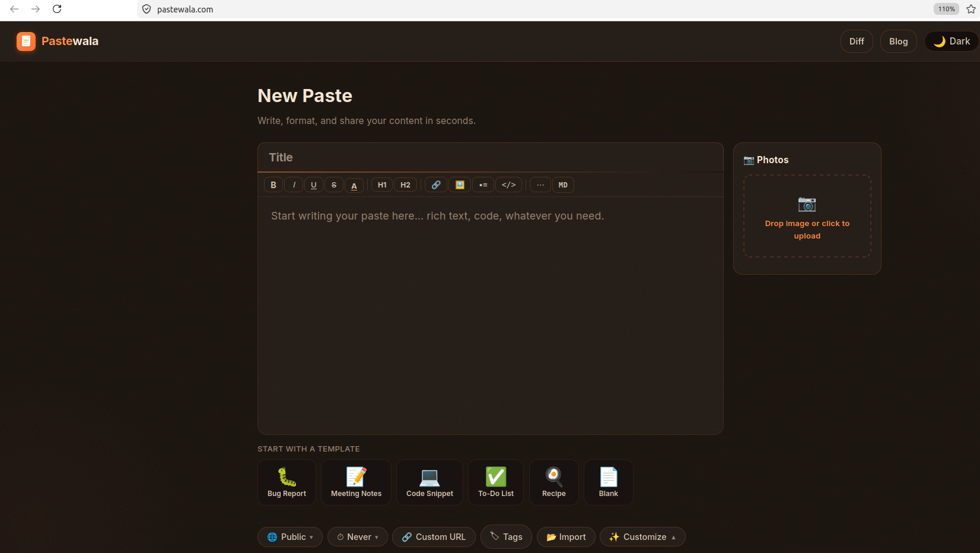This screenshot has width=980, height=553.
Task: Apply italic formatting button
Action: click(x=294, y=185)
